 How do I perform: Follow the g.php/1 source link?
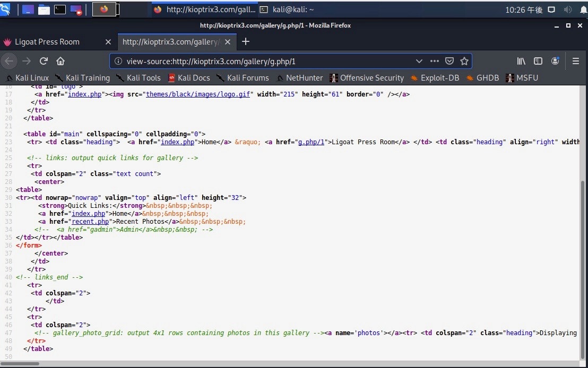[311, 142]
